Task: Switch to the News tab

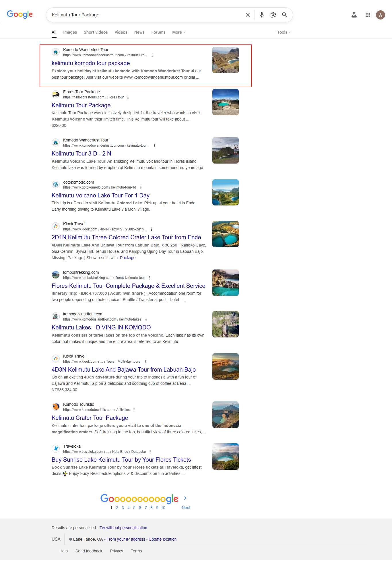Action: tap(139, 32)
